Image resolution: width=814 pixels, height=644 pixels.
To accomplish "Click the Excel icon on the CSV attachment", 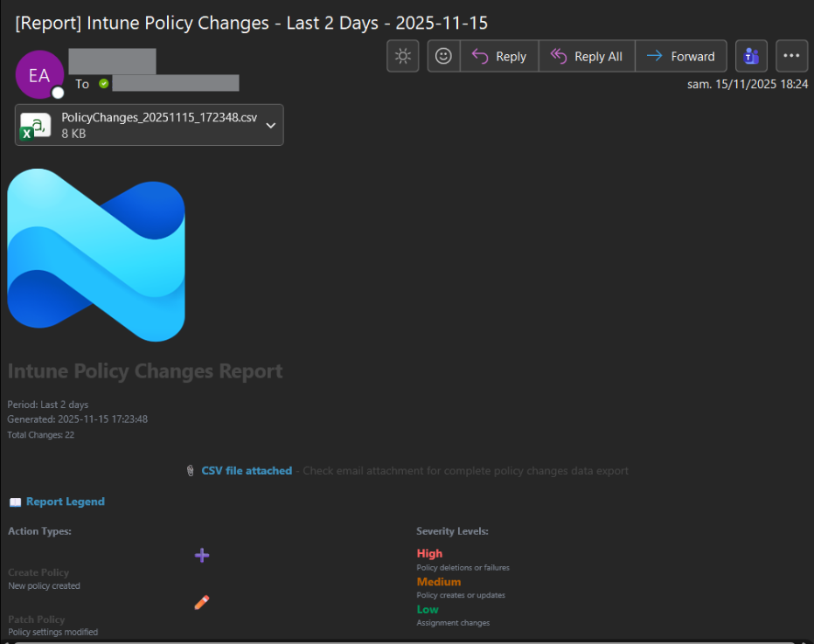I will point(34,124).
